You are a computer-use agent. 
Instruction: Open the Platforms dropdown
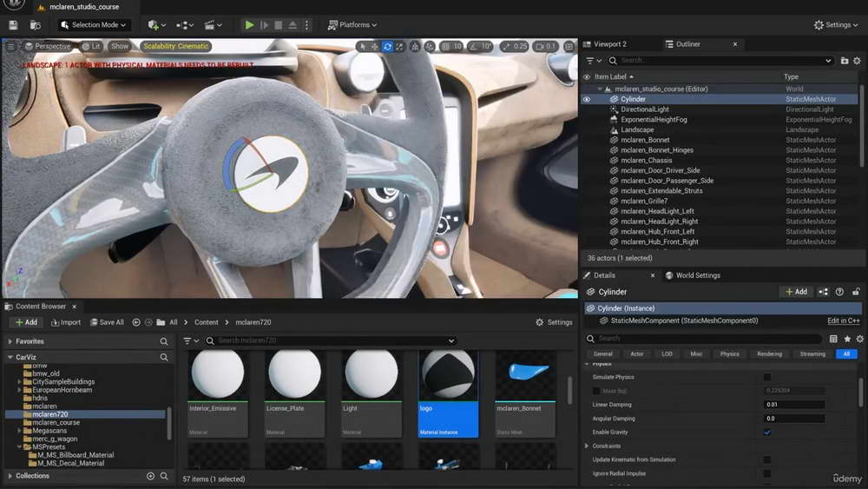click(352, 25)
